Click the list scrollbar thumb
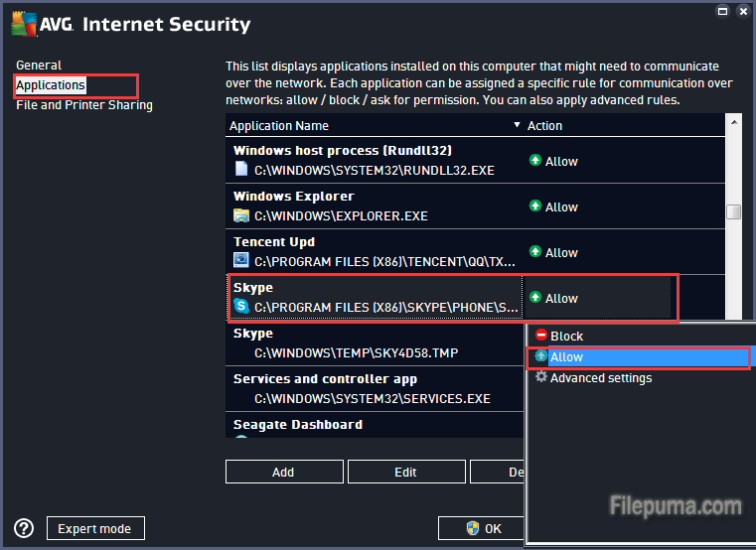This screenshot has height=550, width=756. [x=733, y=211]
